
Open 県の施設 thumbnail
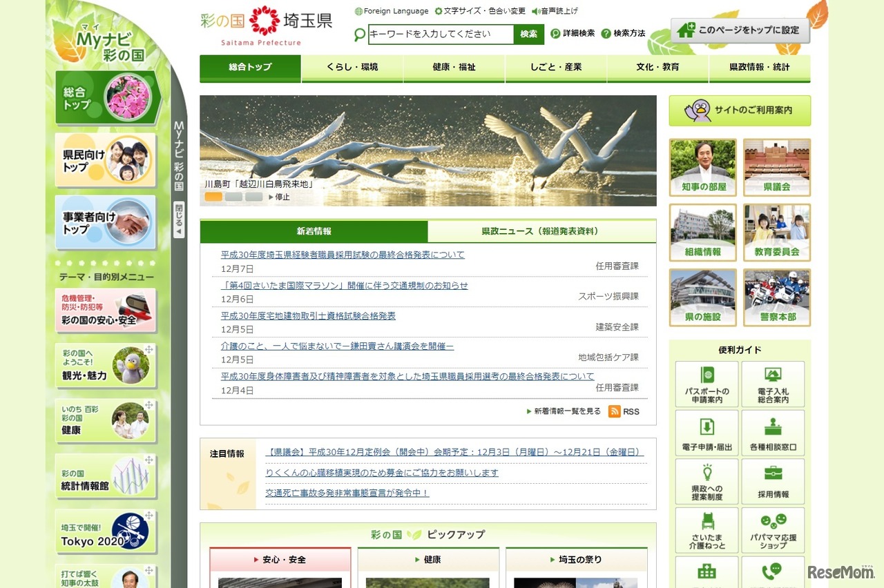click(703, 297)
